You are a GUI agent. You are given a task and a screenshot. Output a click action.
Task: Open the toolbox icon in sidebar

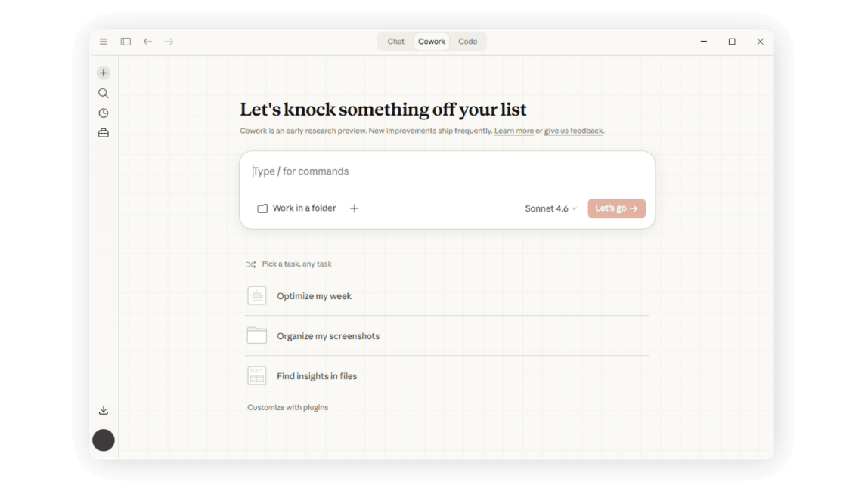104,133
